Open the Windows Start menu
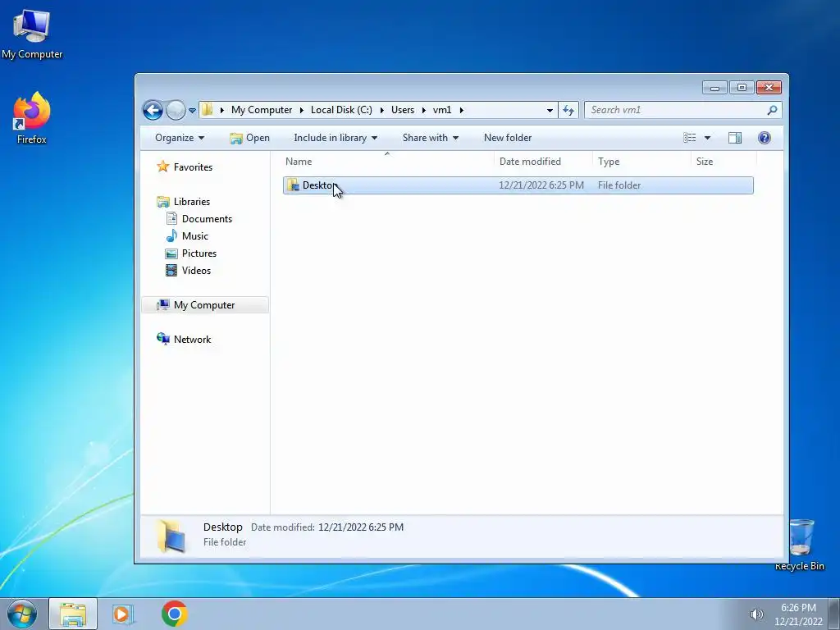The width and height of the screenshot is (840, 630). 22,614
